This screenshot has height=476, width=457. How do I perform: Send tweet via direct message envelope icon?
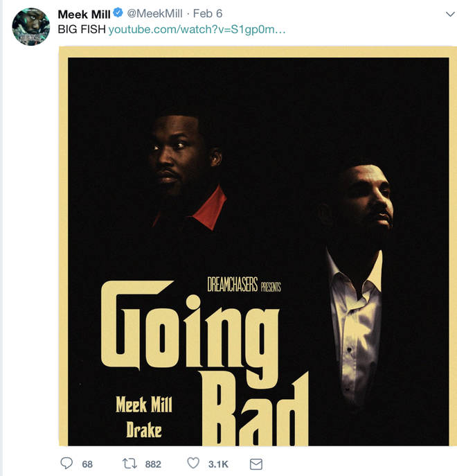coord(256,464)
